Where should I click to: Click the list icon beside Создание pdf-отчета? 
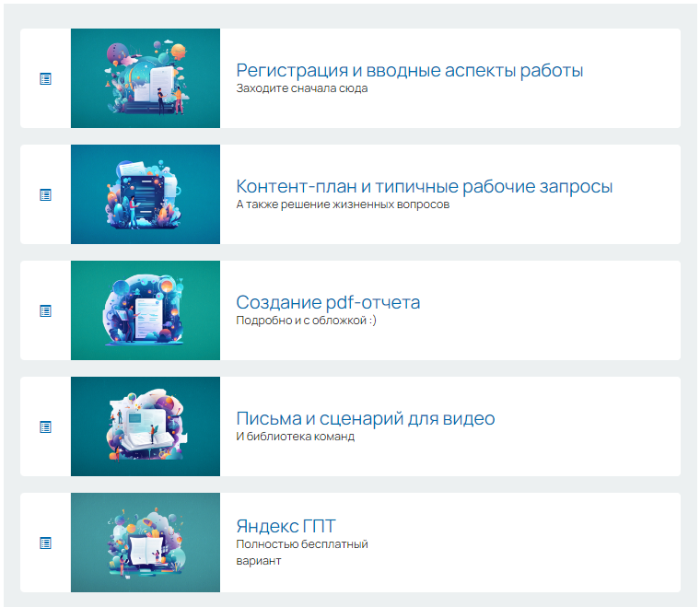point(45,311)
